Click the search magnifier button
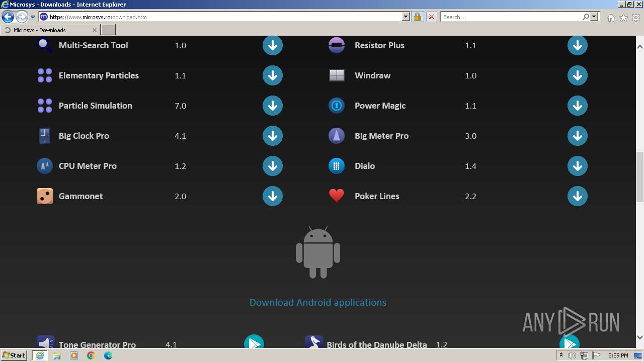This screenshot has width=644, height=362. (x=586, y=17)
